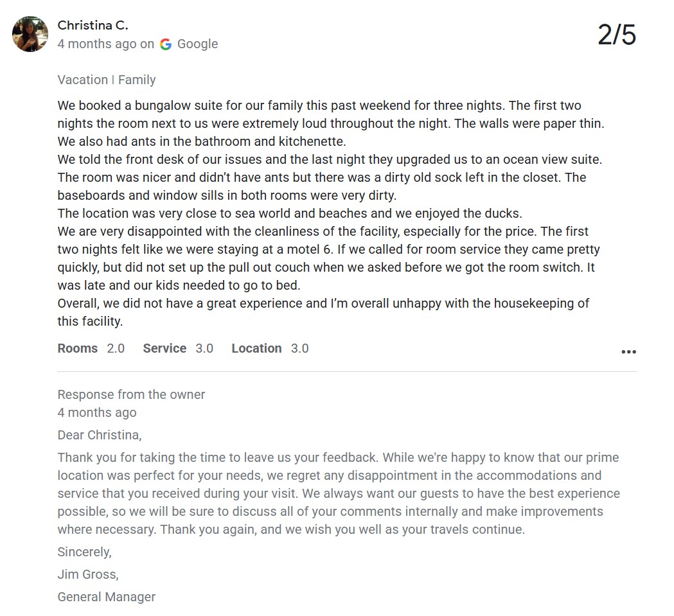Open the three-dot more options menu
The height and width of the screenshot is (616, 674).
[628, 351]
